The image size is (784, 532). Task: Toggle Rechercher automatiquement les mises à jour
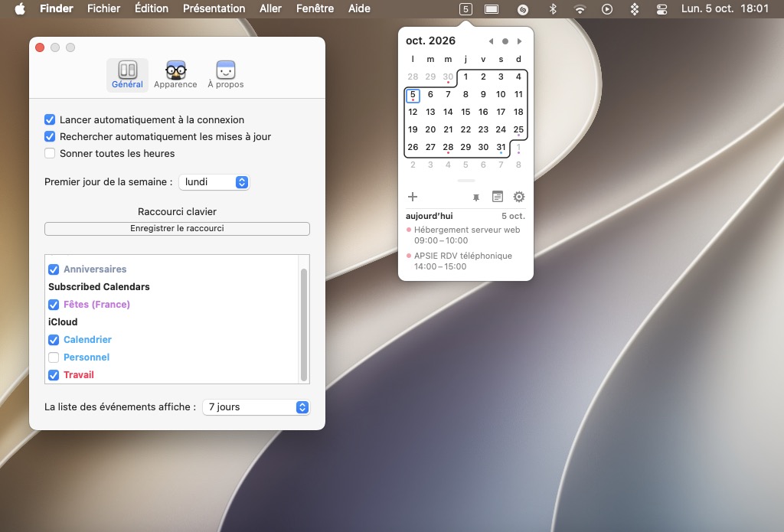(x=50, y=136)
